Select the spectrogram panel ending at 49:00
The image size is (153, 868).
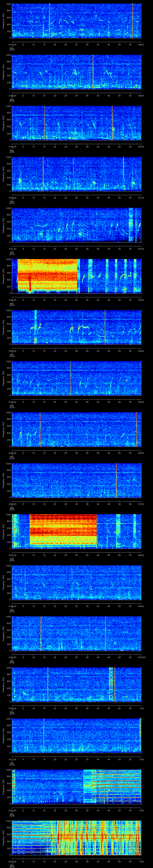click(77, 72)
